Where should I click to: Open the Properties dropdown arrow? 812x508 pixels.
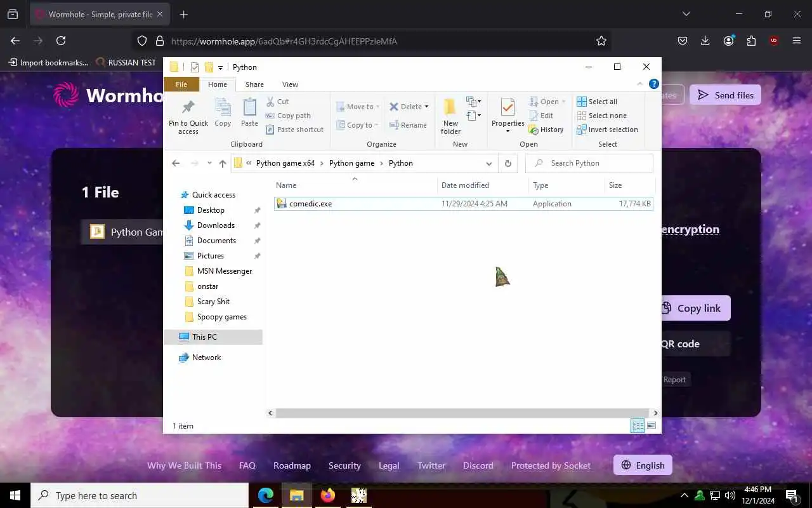tap(507, 131)
